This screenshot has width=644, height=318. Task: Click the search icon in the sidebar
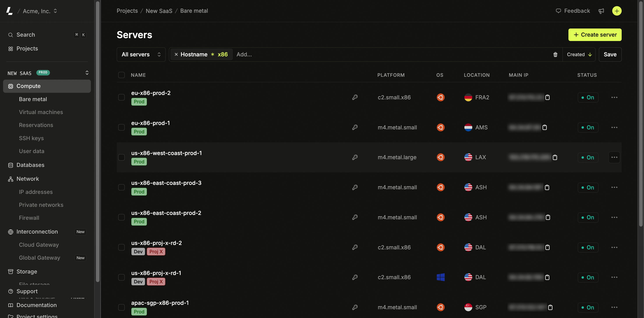[11, 35]
